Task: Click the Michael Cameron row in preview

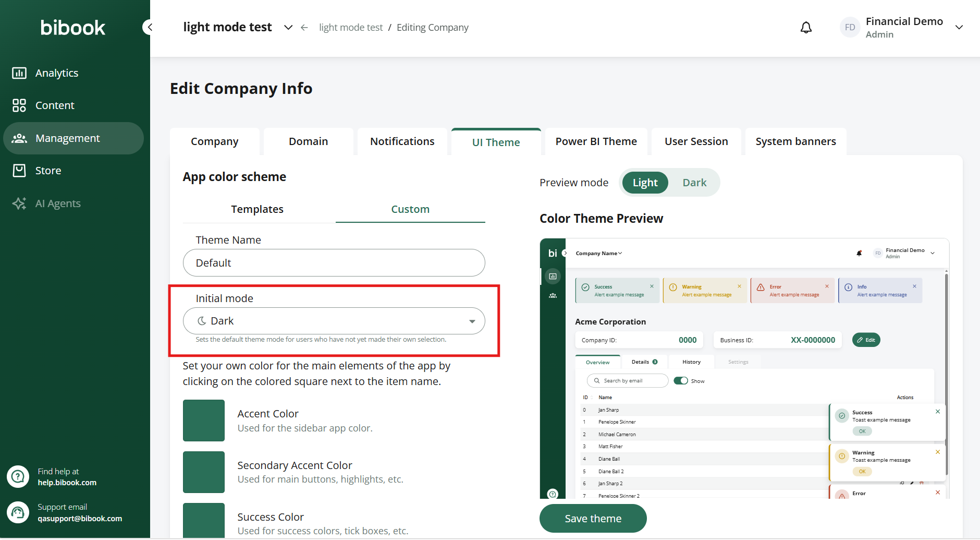Action: (704, 434)
